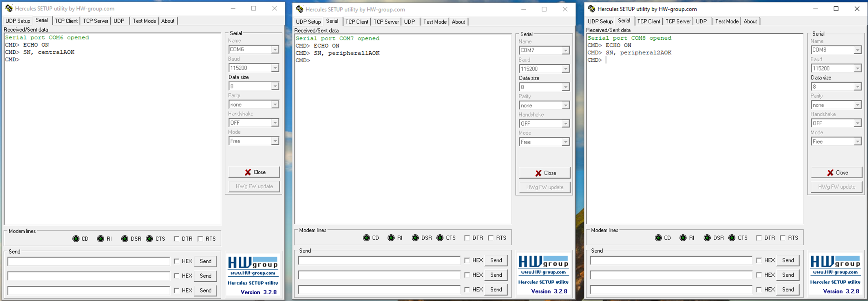Expand Handshake dropdown in COM7 window
This screenshot has height=301, width=868.
565,124
